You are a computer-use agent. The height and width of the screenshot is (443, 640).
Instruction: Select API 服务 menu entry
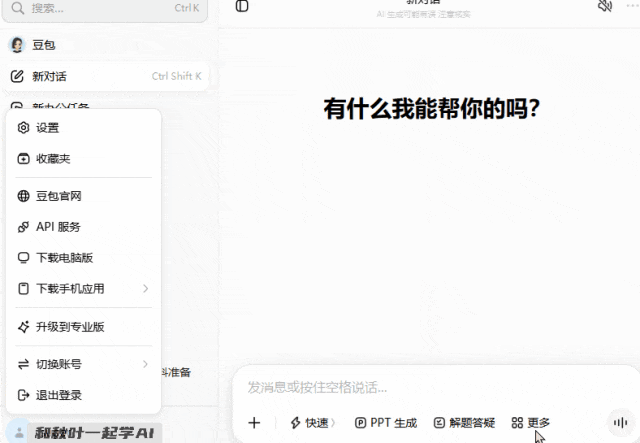point(83,227)
